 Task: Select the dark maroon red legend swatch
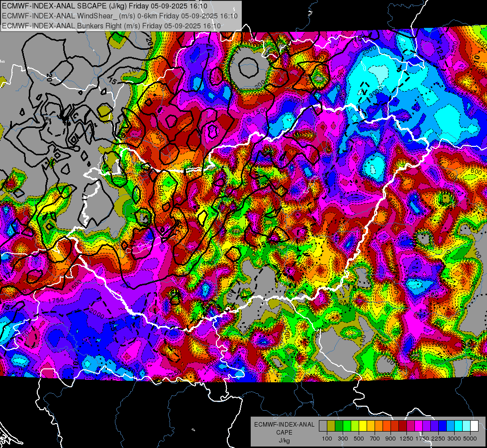coord(402,426)
